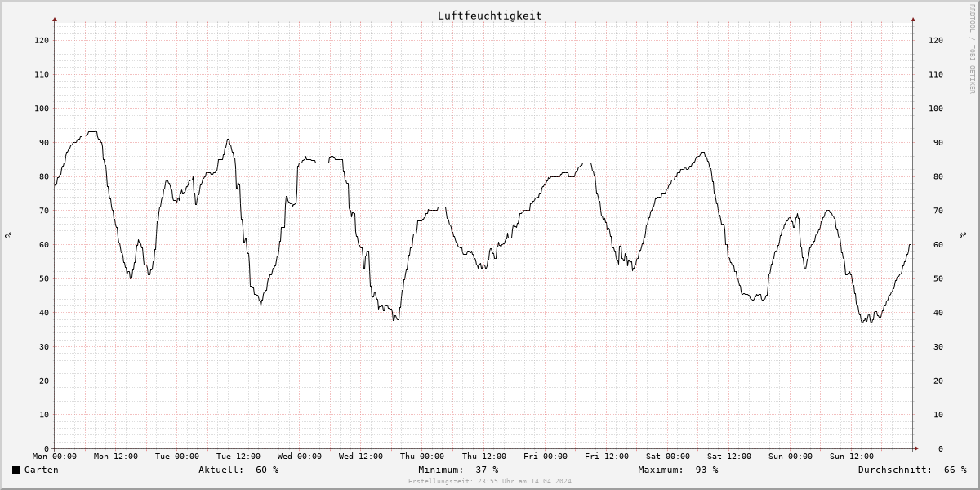Click the "90" label on the left axis
This screenshot has width=980, height=490.
pyautogui.click(x=45, y=143)
